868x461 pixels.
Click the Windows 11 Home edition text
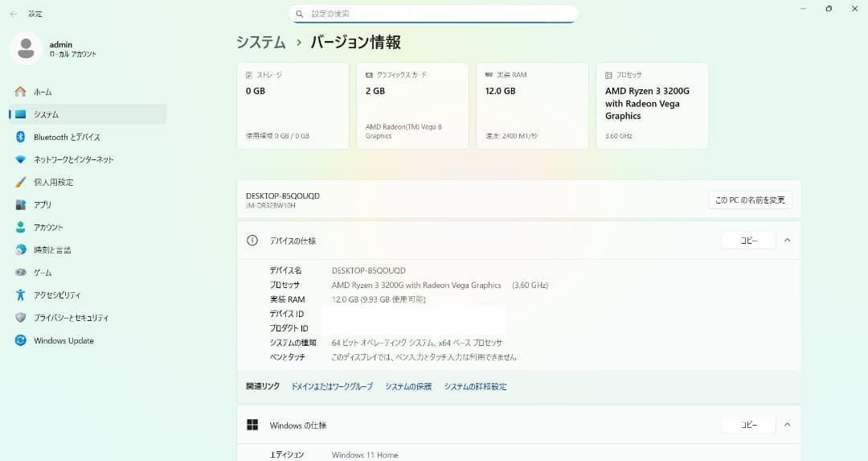[365, 455]
